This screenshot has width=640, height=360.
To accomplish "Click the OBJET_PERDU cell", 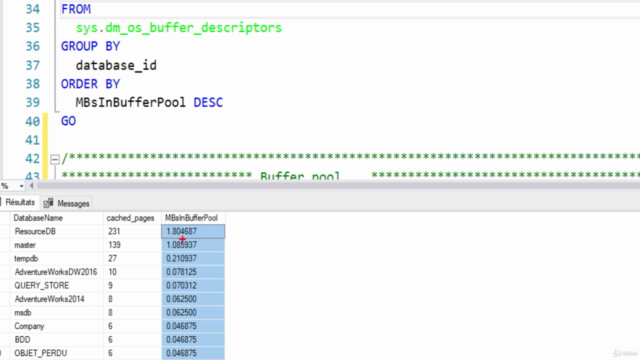I will click(56, 353).
